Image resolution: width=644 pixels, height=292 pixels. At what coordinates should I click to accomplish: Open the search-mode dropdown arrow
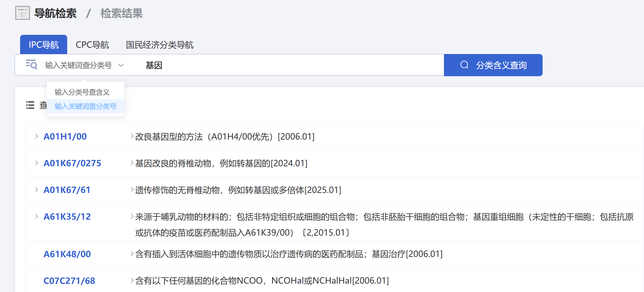(x=121, y=65)
